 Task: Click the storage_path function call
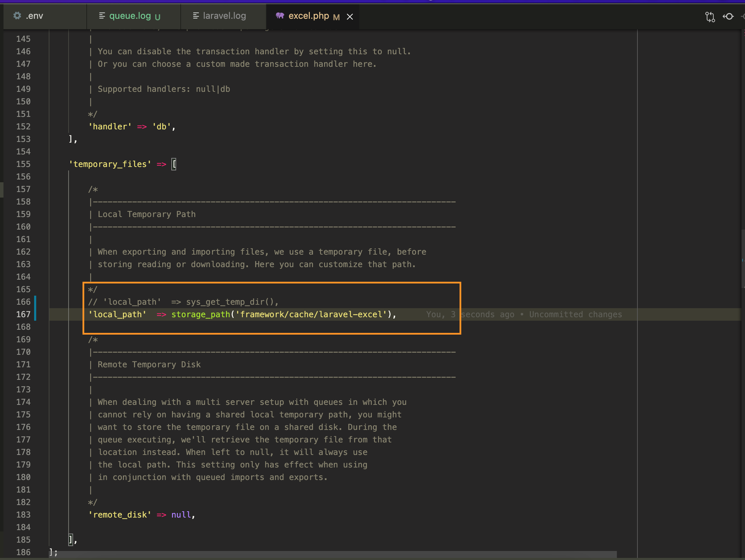[201, 314]
